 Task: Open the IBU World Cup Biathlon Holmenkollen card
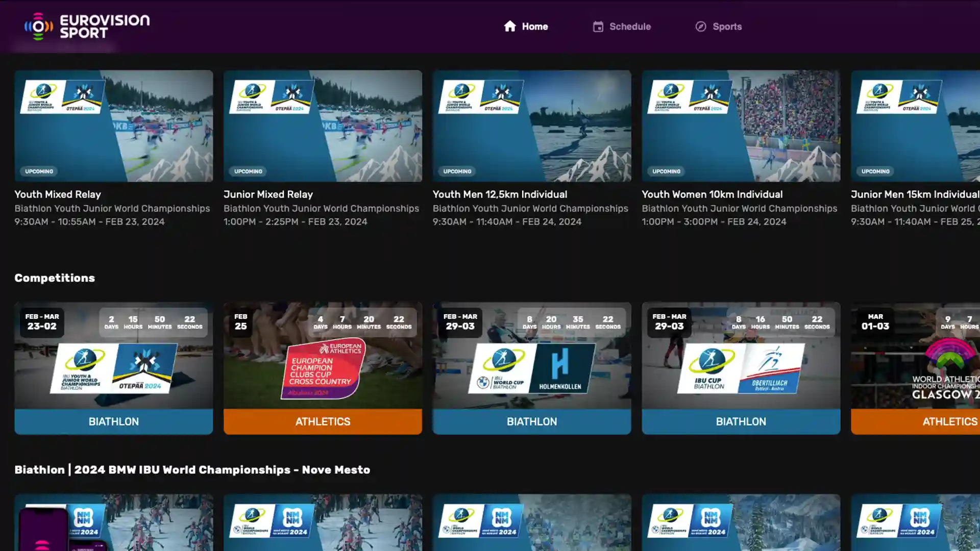point(532,367)
